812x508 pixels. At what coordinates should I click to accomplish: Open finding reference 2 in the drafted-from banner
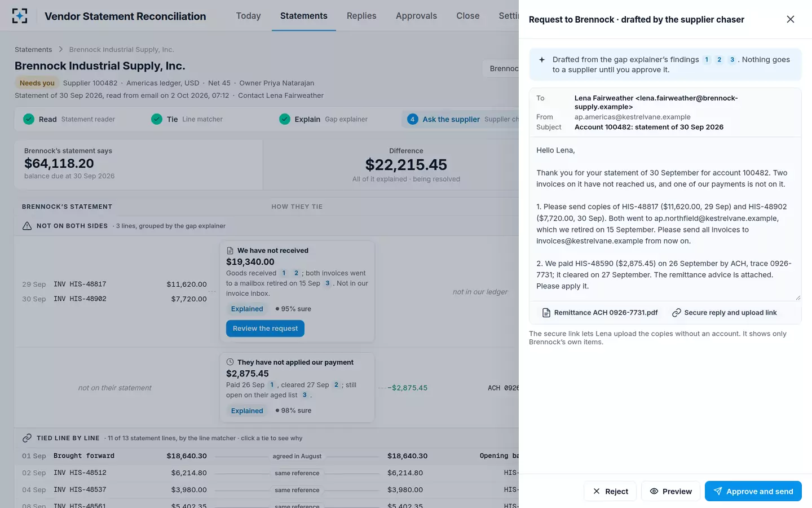coord(719,60)
